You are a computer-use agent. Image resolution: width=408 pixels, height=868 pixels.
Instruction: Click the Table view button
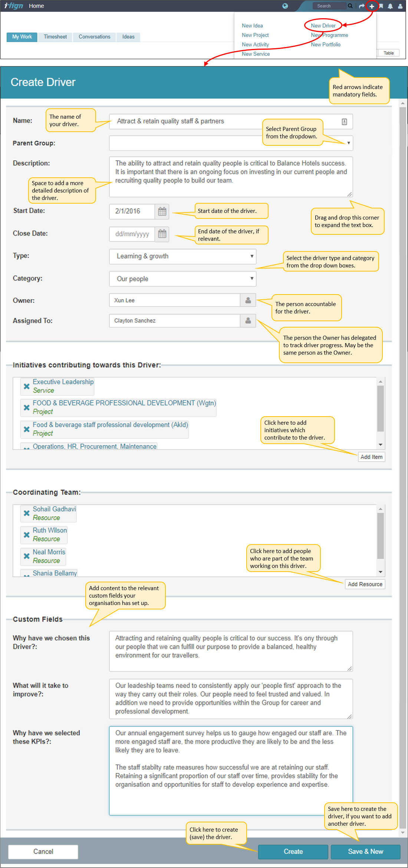[x=389, y=53]
